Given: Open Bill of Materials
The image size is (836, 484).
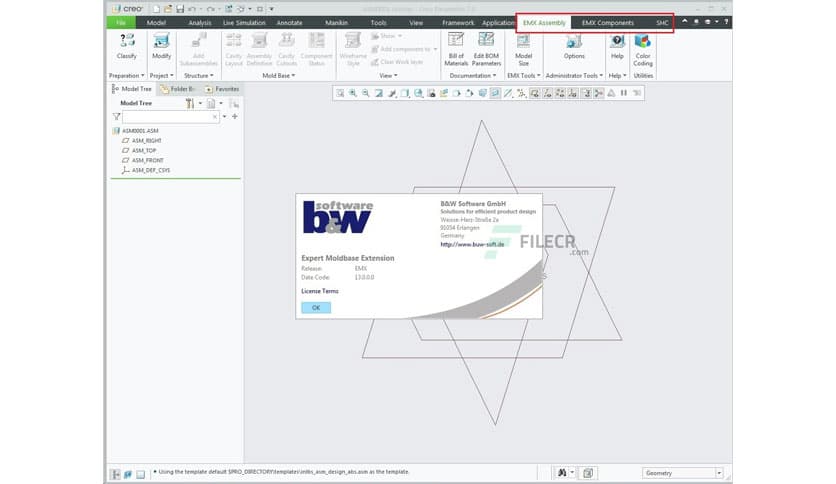Looking at the screenshot, I should tap(456, 49).
